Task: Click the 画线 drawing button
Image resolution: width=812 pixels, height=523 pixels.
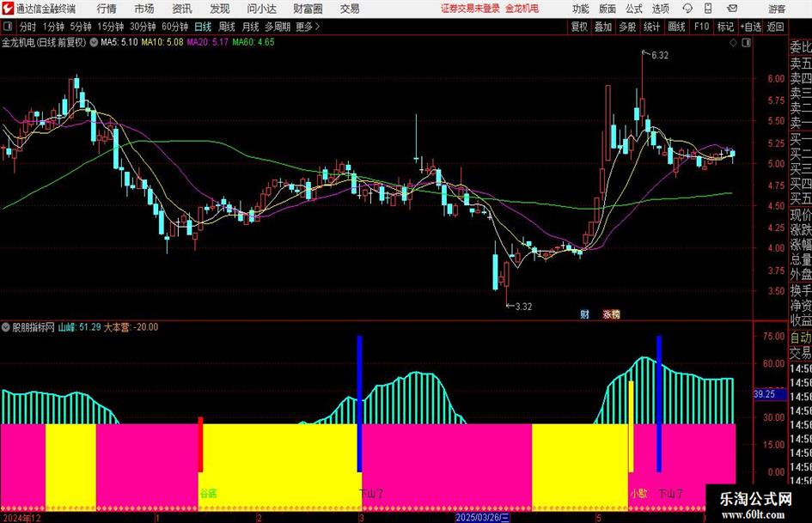Action: (x=676, y=27)
